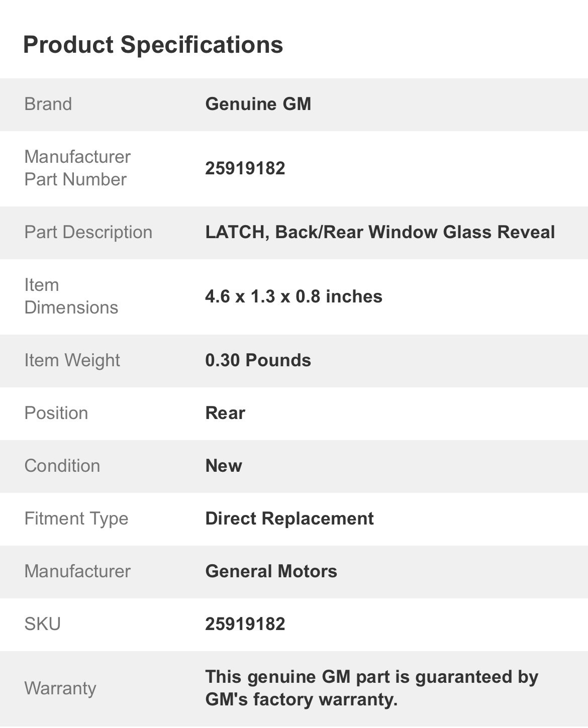Image resolution: width=588 pixels, height=728 pixels.
Task: Select the New condition value
Action: (x=224, y=466)
